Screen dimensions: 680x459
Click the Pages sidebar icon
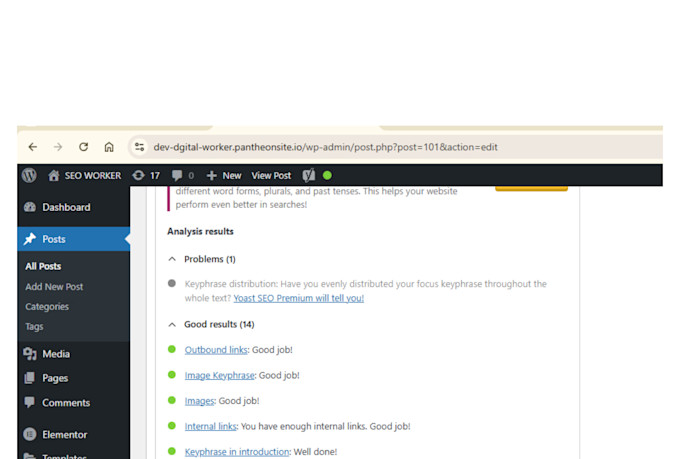[29, 378]
